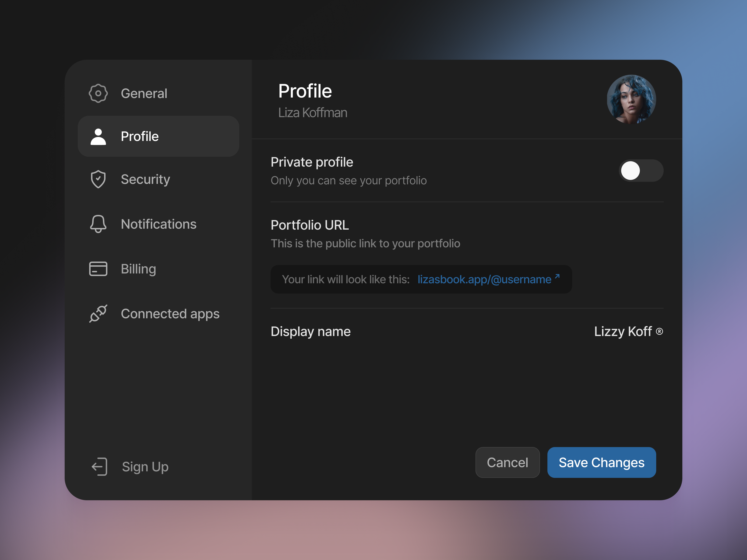Edit the Lizzy Koff display name value
This screenshot has width=747, height=560.
point(623,332)
